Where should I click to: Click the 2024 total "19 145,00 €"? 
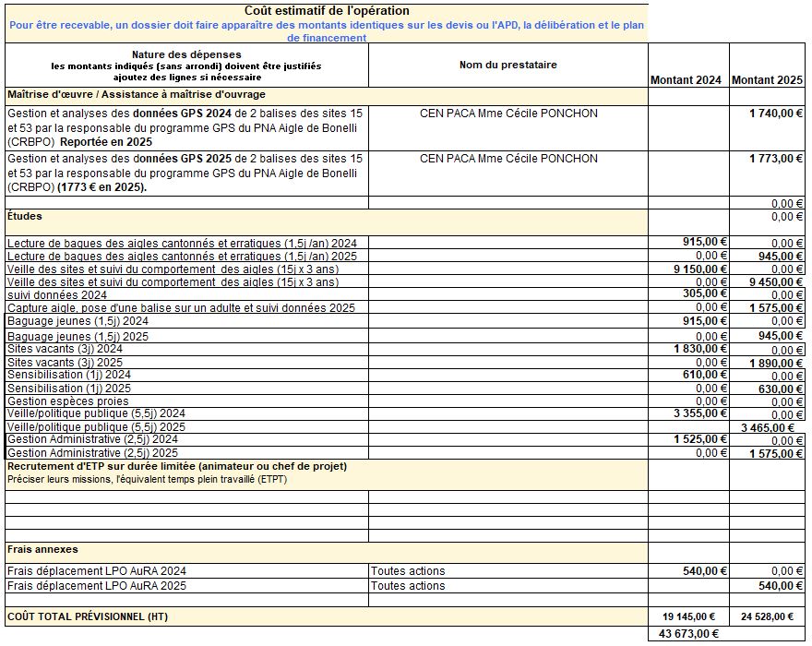688,616
